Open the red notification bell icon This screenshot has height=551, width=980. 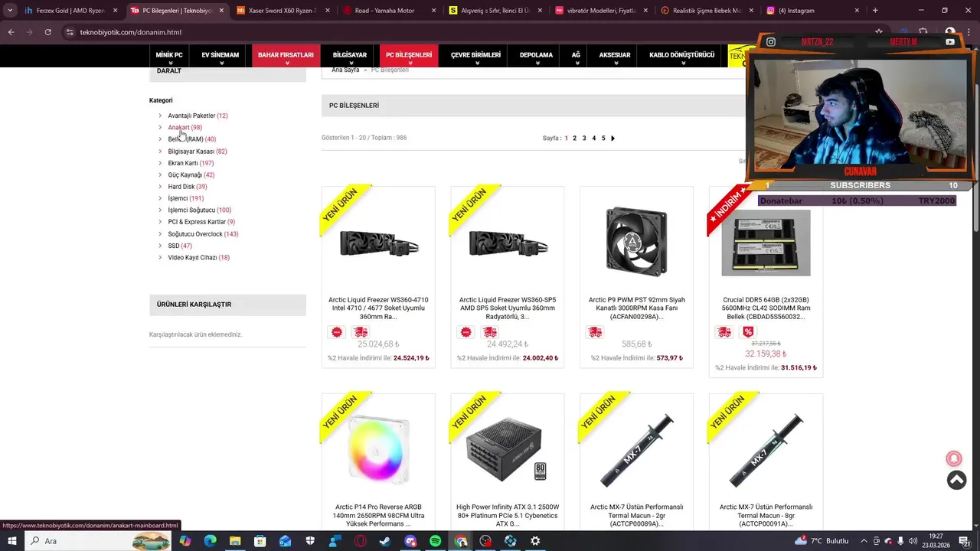coord(954,458)
